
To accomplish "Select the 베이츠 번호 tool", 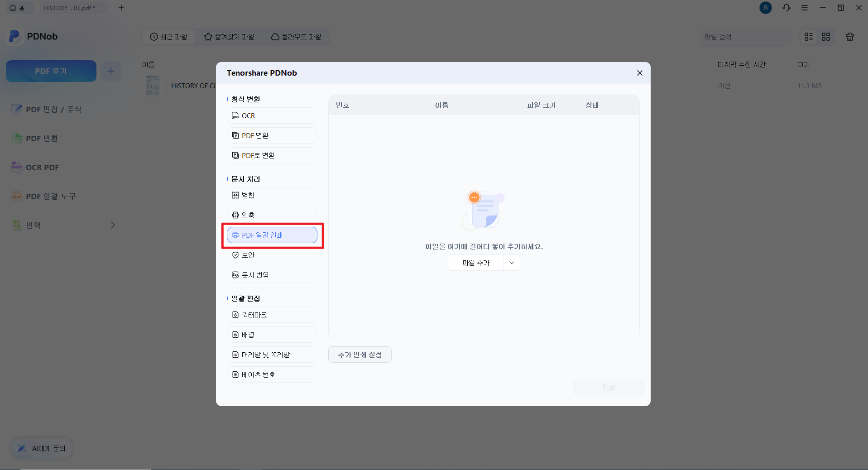I will tap(272, 374).
